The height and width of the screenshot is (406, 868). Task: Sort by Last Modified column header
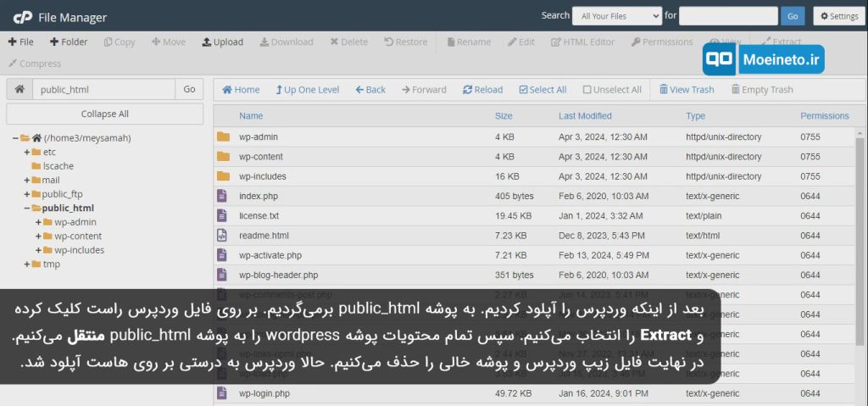click(x=585, y=116)
